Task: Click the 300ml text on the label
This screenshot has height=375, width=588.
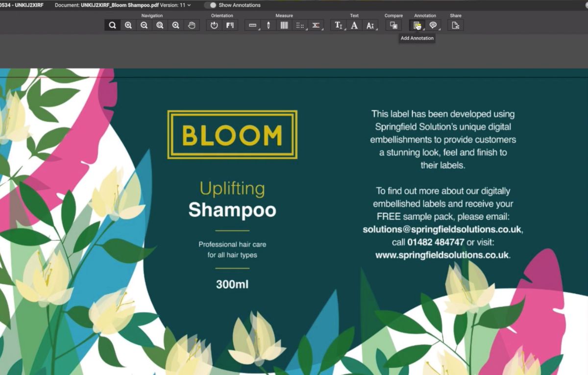Action: pos(232,284)
